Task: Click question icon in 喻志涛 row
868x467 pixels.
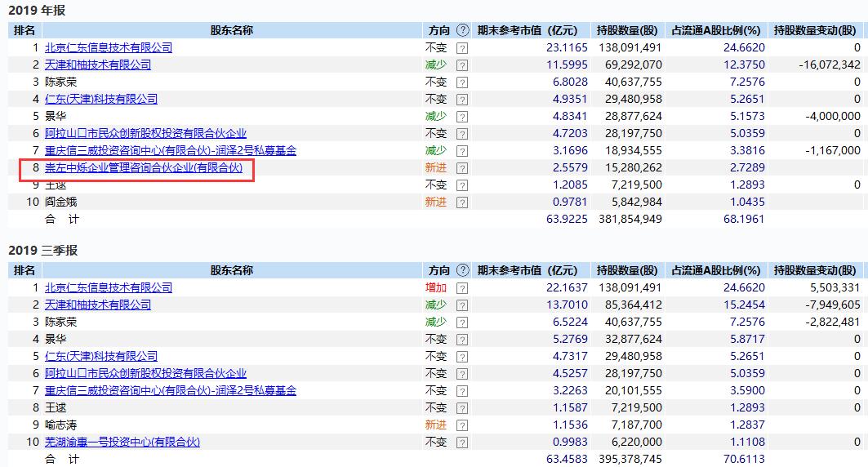Action: coord(462,425)
